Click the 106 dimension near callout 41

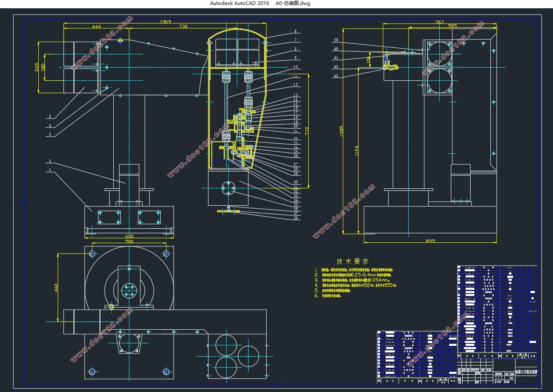[369, 60]
